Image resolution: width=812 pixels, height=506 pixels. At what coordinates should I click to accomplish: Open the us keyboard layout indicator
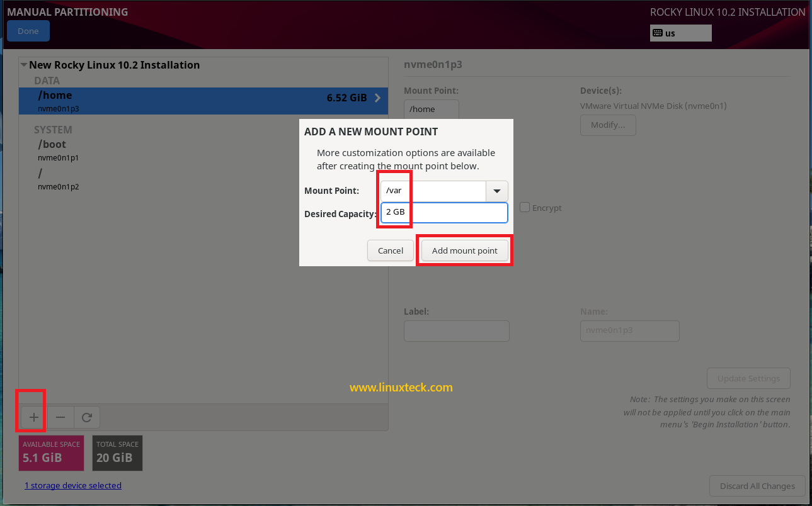tap(680, 33)
